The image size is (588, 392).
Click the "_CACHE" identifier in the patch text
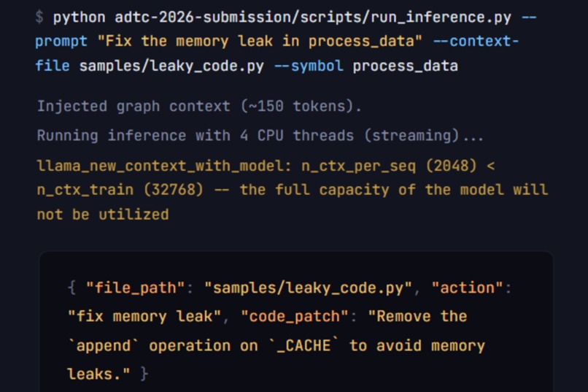click(x=303, y=345)
